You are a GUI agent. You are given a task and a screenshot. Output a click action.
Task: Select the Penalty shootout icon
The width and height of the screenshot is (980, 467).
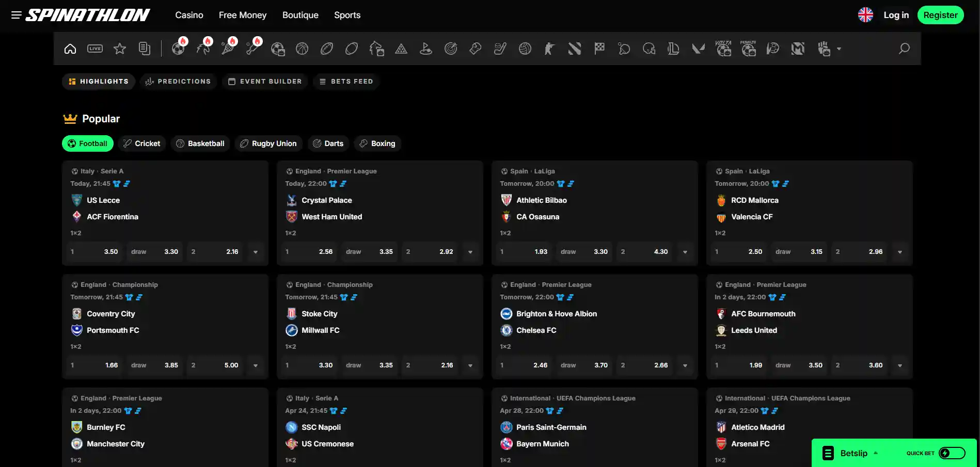point(748,48)
